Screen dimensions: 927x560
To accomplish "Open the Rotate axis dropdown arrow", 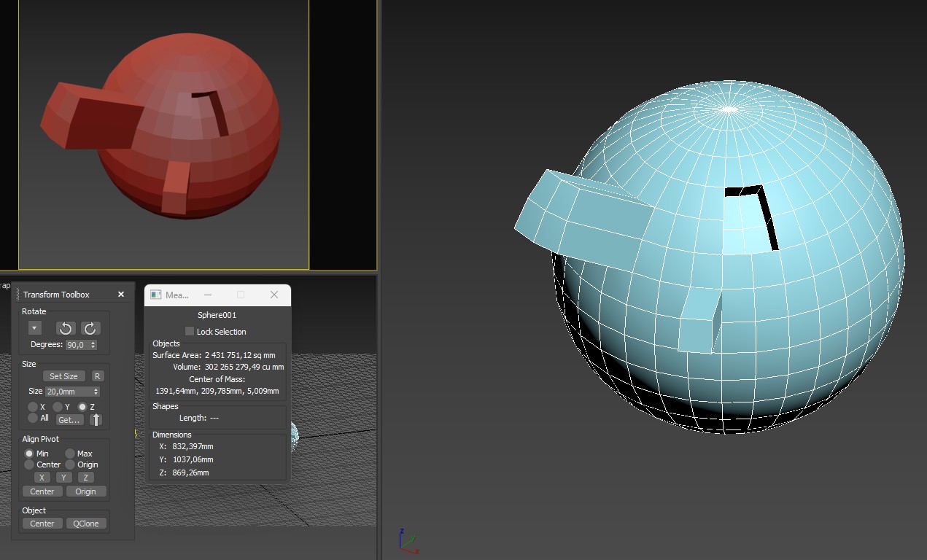I will [34, 328].
